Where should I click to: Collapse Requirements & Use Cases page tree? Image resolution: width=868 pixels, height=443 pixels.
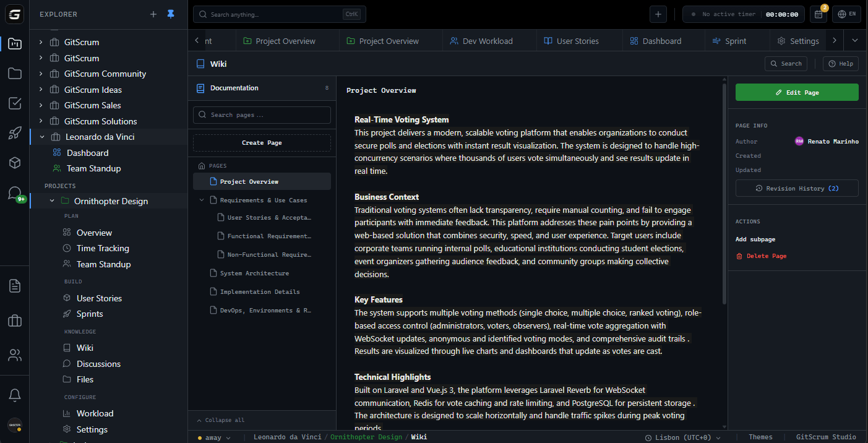[202, 200]
